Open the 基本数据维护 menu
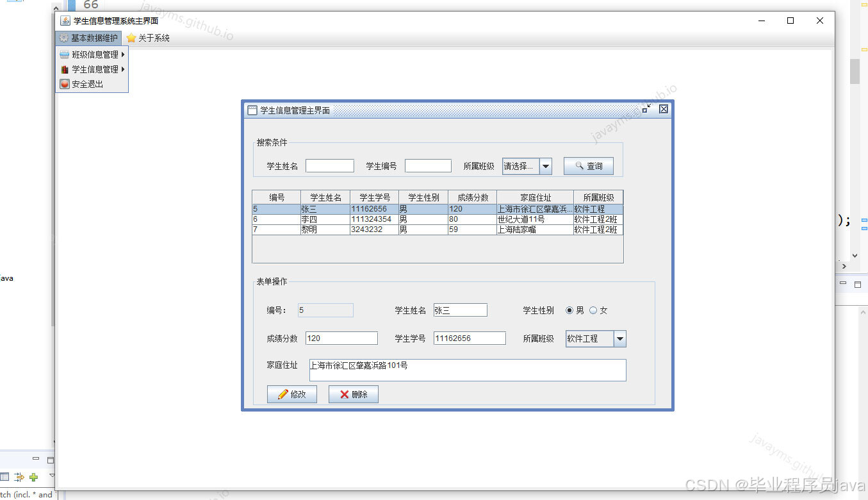 click(x=88, y=38)
